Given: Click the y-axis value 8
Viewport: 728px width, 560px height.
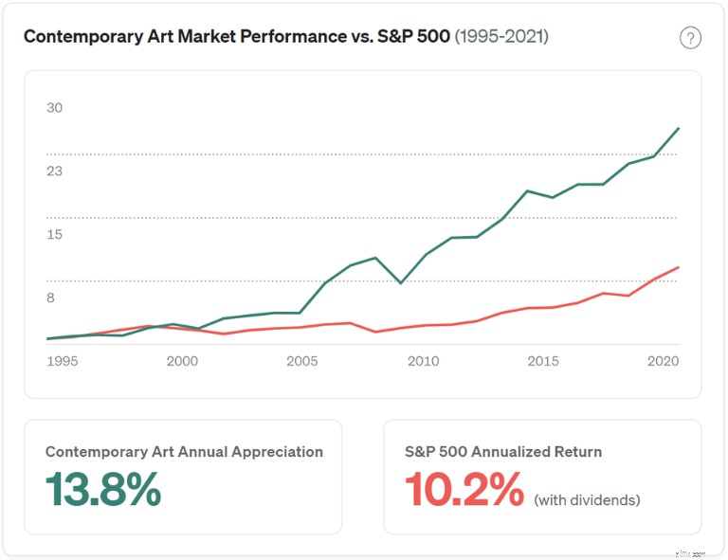Looking at the screenshot, I should pyautogui.click(x=50, y=298).
